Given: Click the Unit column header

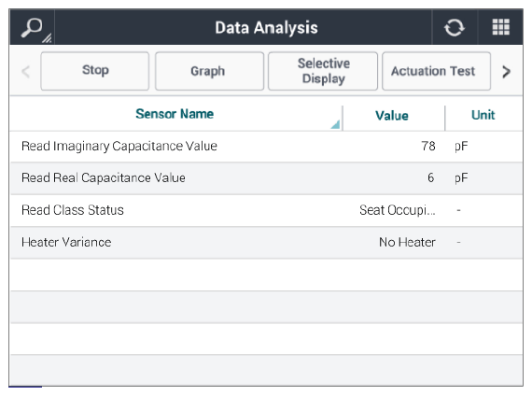Looking at the screenshot, I should 483,115.
